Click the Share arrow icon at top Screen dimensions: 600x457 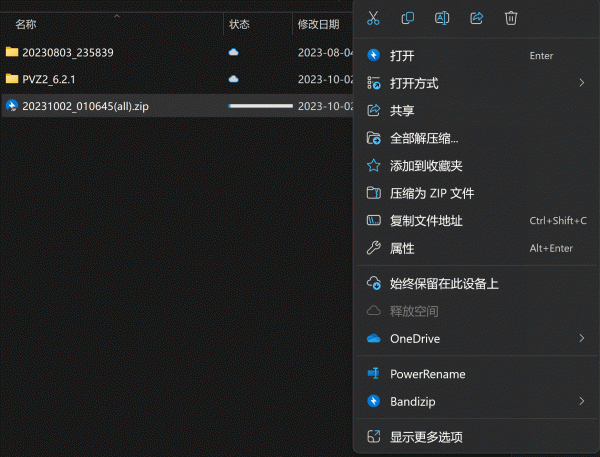(x=476, y=18)
